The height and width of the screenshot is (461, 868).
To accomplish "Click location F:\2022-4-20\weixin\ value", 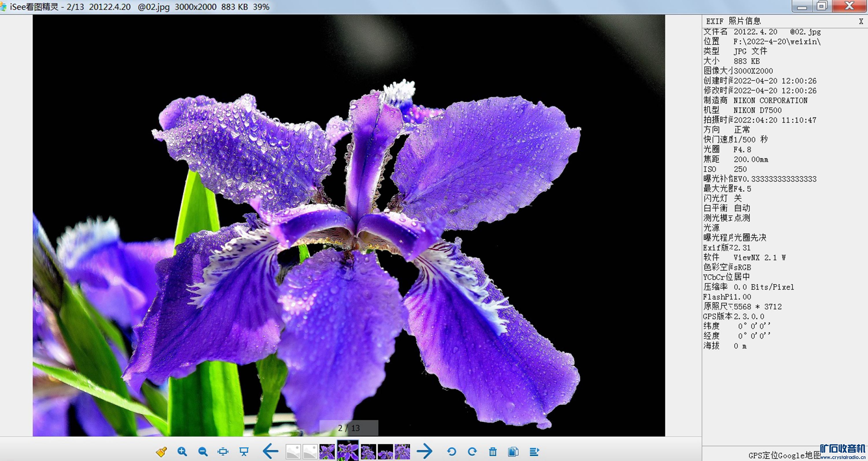I will point(777,41).
